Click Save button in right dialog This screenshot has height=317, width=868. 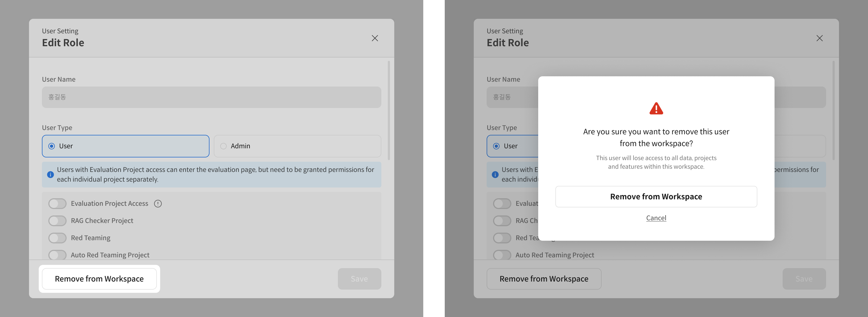click(x=804, y=279)
